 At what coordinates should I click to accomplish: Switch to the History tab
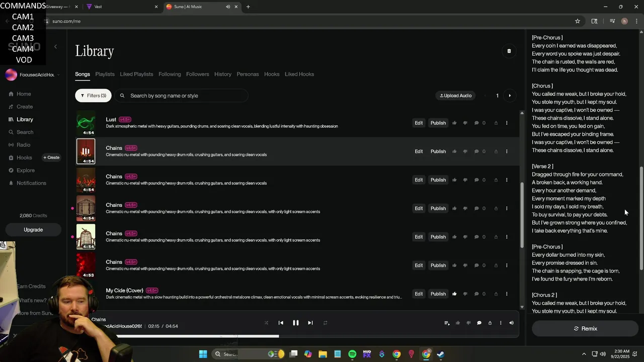(x=223, y=74)
